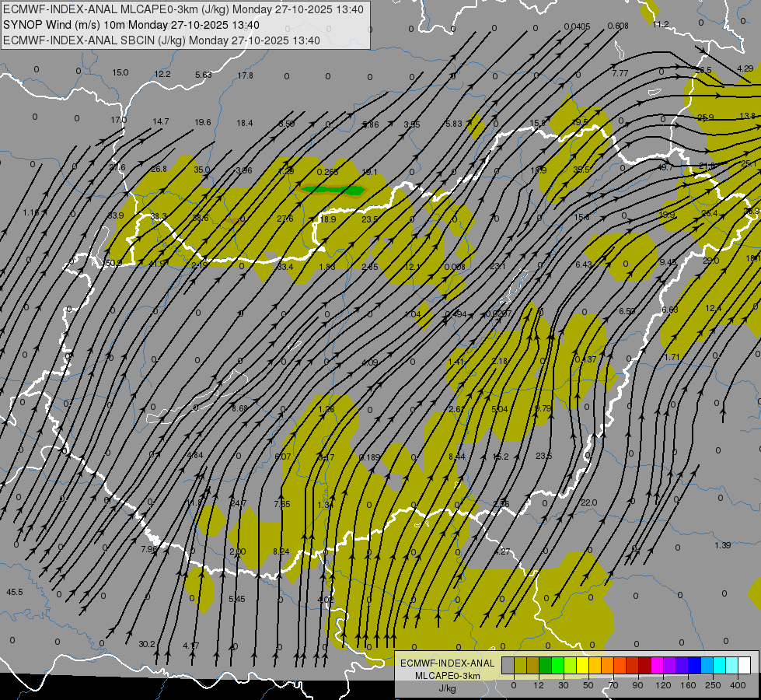Click the scale tick label '30'
This screenshot has height=700, width=761.
coord(564,685)
